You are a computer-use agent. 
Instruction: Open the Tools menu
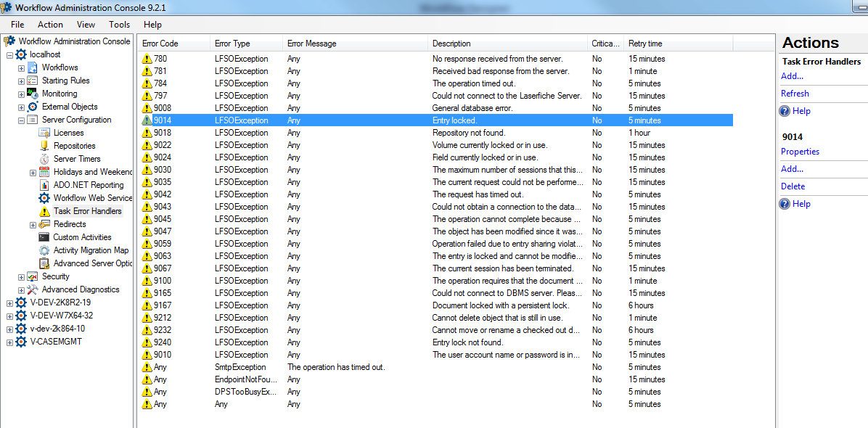pyautogui.click(x=120, y=25)
